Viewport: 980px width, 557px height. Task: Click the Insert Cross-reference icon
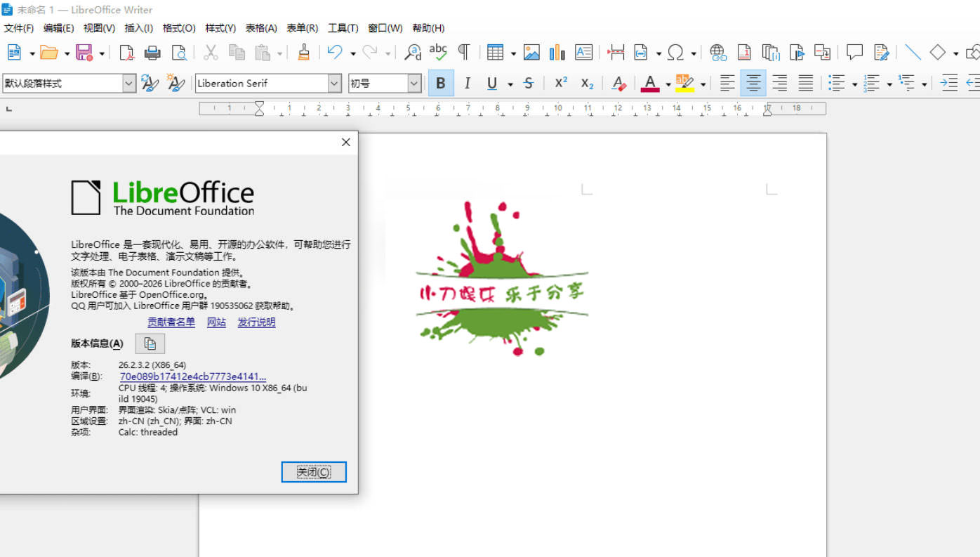click(822, 53)
